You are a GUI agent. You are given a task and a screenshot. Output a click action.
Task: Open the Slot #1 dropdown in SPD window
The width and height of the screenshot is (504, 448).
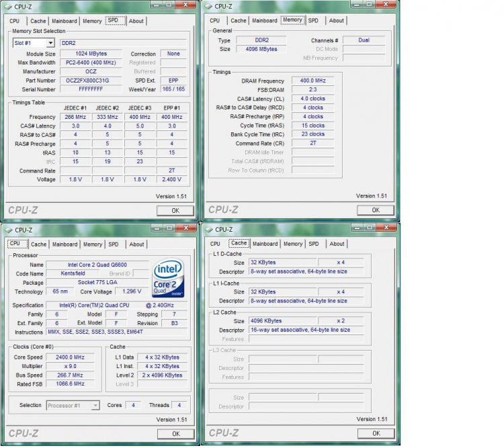pos(34,43)
